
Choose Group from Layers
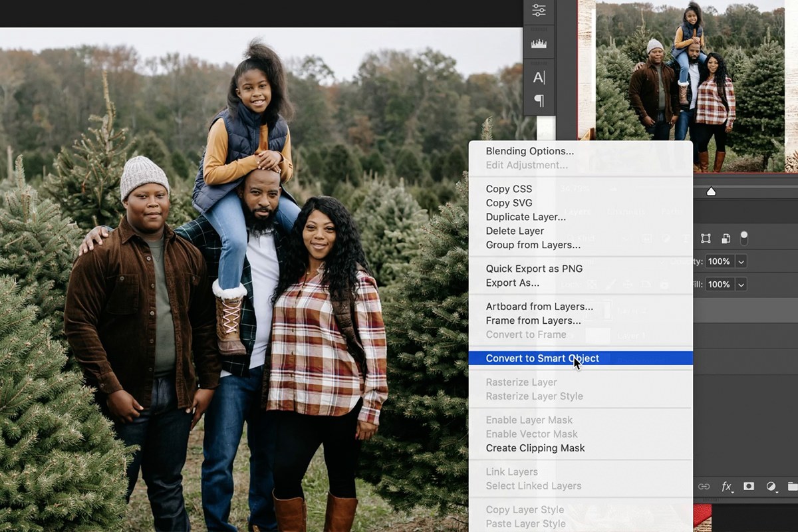(533, 245)
